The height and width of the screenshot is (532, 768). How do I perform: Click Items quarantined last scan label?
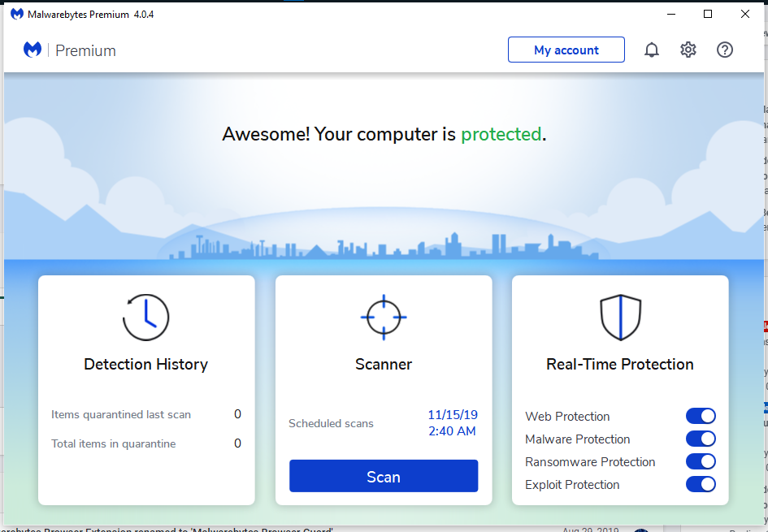coord(121,414)
